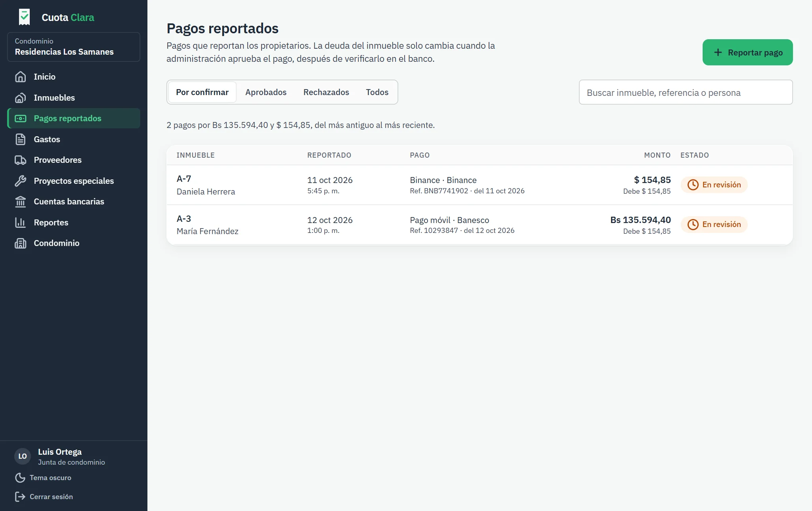This screenshot has height=511, width=812.
Task: Open the Inmuebles menu label
Action: [54, 98]
